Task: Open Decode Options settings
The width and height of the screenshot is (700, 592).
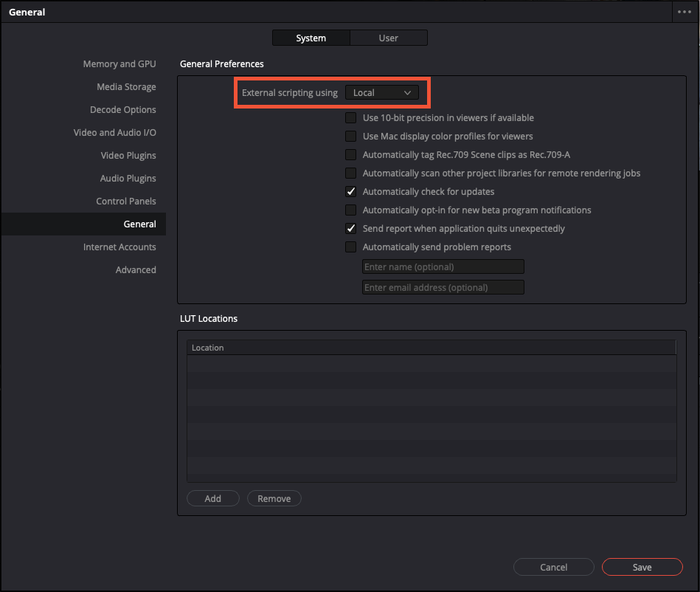Action: pos(122,109)
